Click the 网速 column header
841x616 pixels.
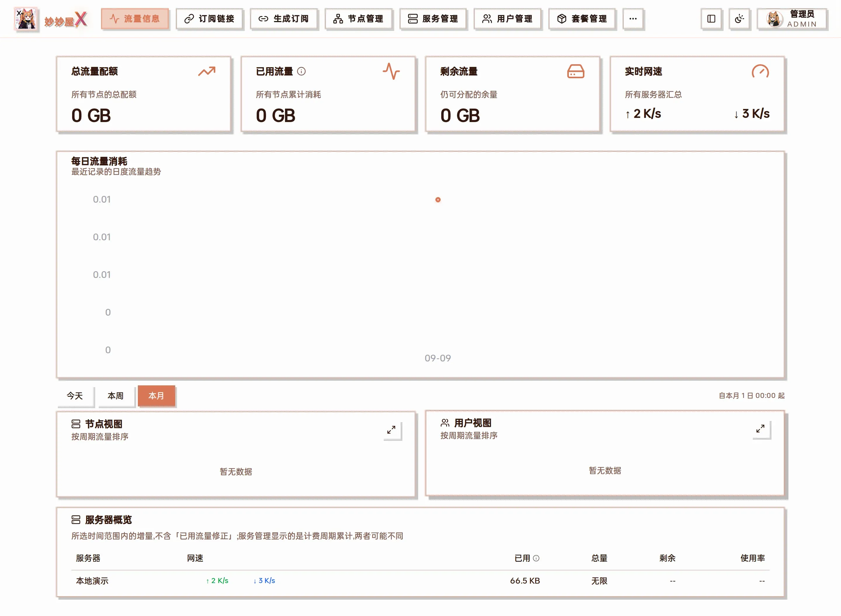195,558
